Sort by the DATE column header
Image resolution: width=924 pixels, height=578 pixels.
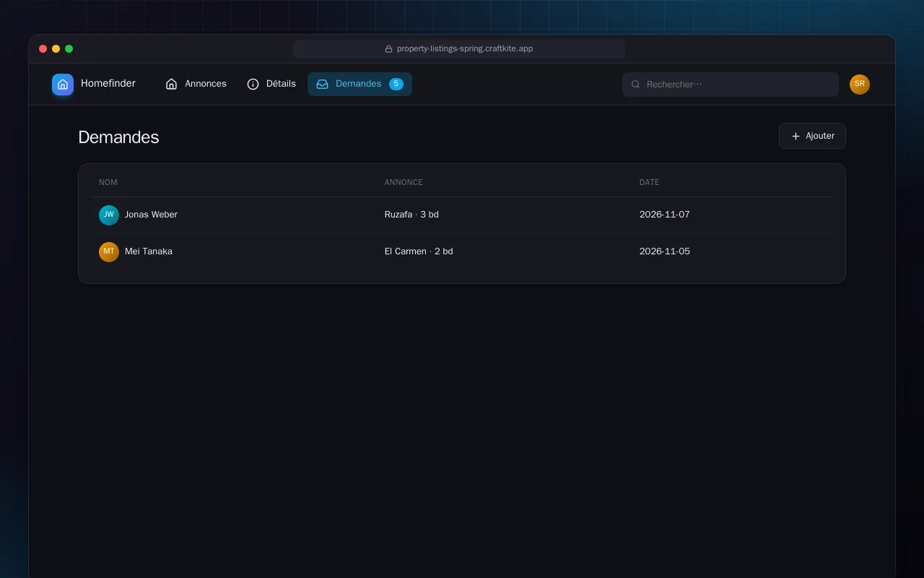coord(649,182)
